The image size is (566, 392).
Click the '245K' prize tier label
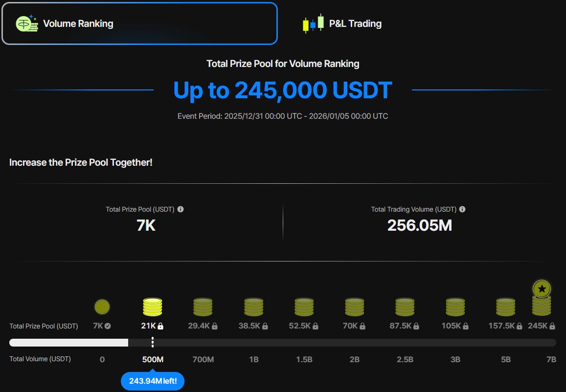[x=538, y=326]
